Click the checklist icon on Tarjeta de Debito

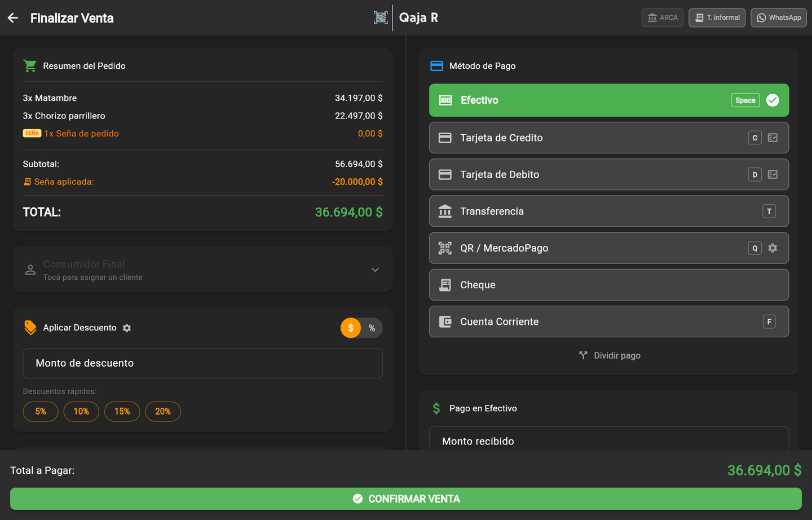coord(773,175)
